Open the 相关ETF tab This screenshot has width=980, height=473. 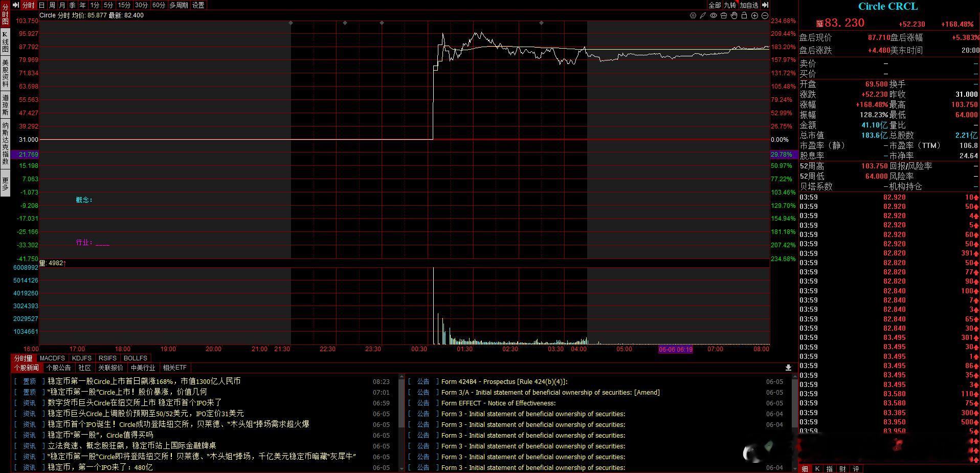pos(175,368)
